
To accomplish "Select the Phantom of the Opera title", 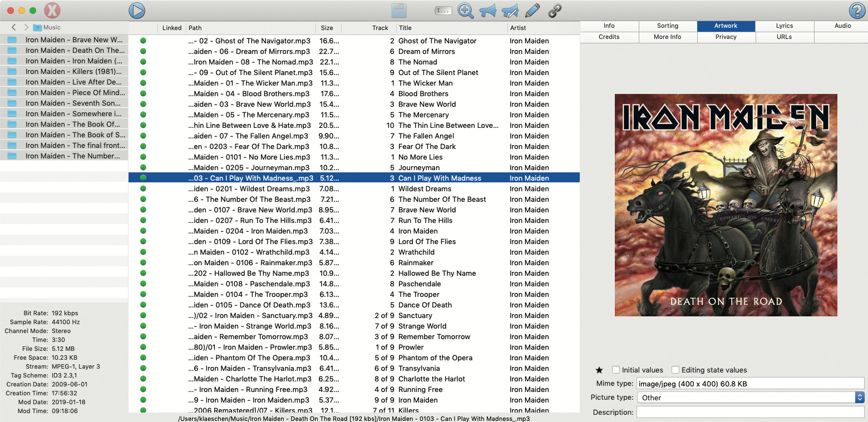I will click(436, 358).
